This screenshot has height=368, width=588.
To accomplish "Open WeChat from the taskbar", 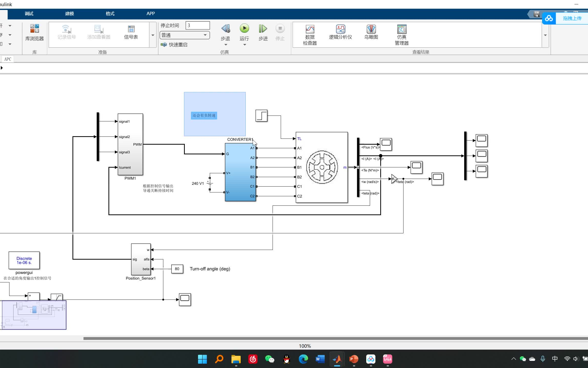I will coord(270,359).
